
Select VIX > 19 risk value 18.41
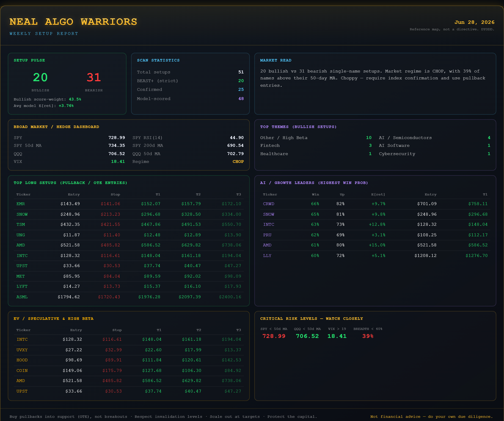pyautogui.click(x=337, y=336)
